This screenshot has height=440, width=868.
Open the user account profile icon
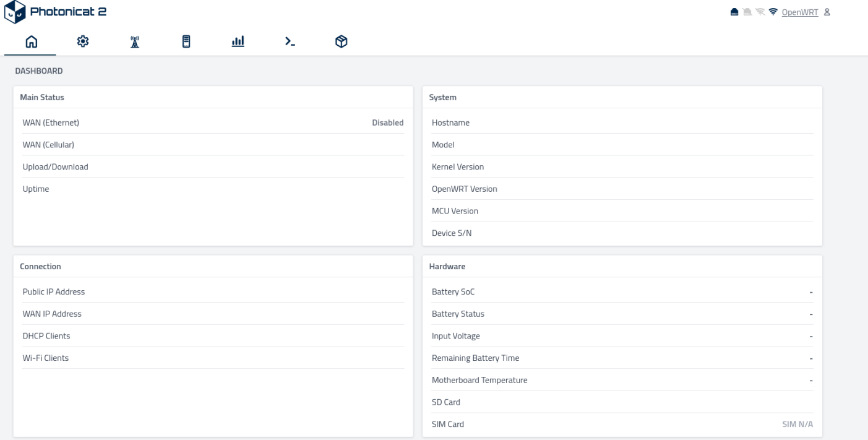(827, 12)
